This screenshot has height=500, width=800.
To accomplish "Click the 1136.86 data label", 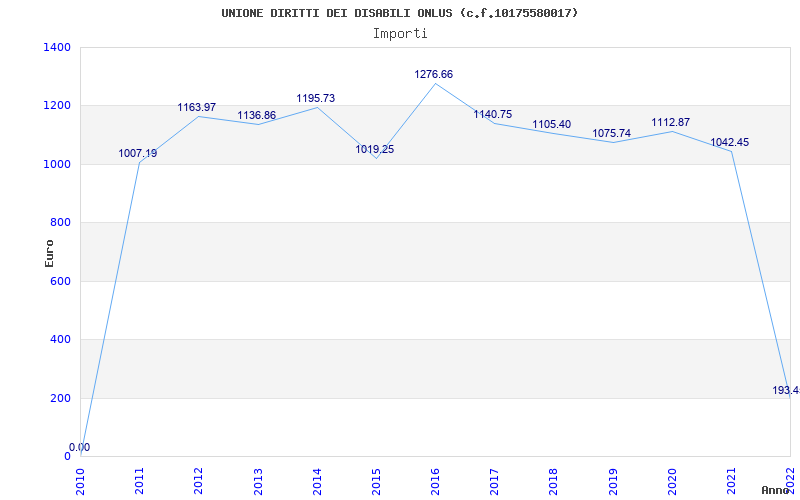I will [x=256, y=115].
